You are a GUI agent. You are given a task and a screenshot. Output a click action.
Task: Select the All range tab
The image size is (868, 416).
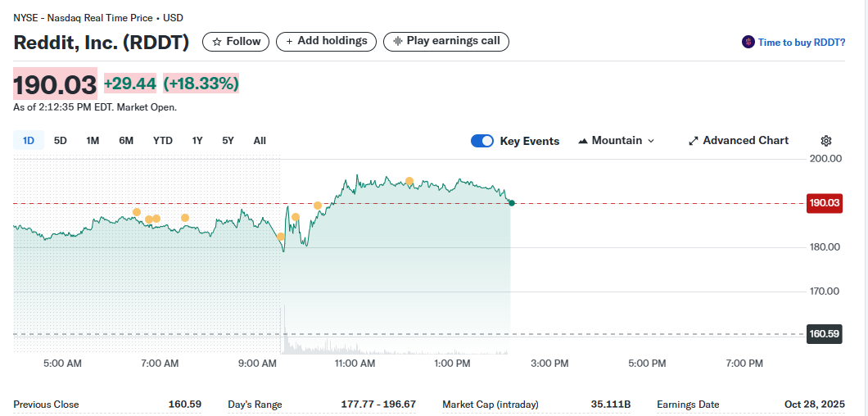[x=260, y=141]
